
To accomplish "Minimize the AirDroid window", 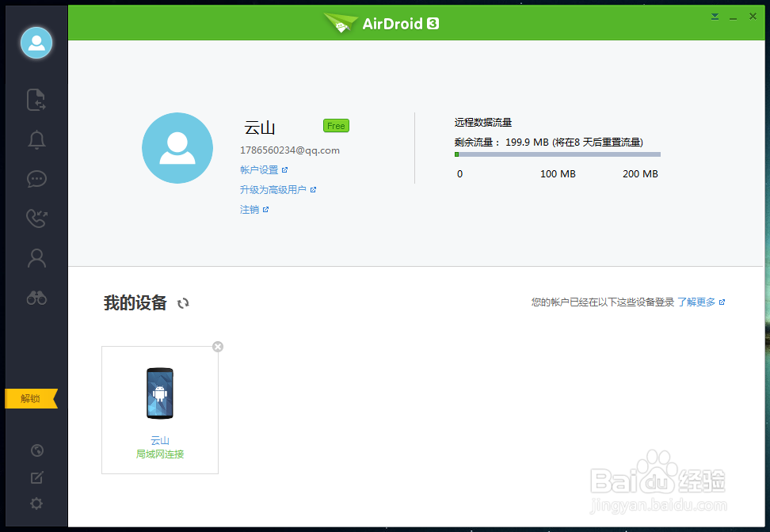I will (734, 17).
